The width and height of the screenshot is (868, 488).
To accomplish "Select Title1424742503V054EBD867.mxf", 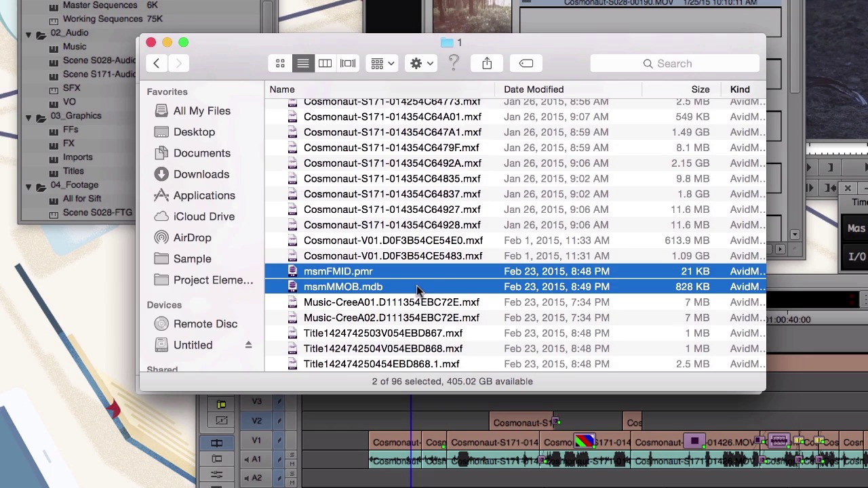I will pyautogui.click(x=515, y=333).
